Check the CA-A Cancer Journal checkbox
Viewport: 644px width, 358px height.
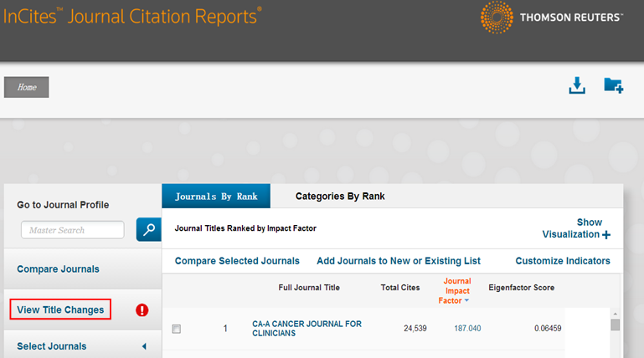point(176,329)
